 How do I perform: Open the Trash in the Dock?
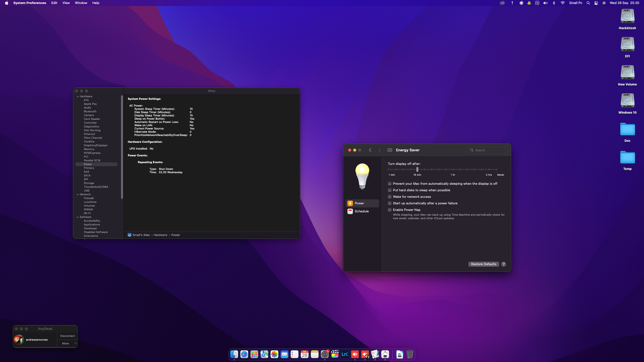pyautogui.click(x=410, y=354)
